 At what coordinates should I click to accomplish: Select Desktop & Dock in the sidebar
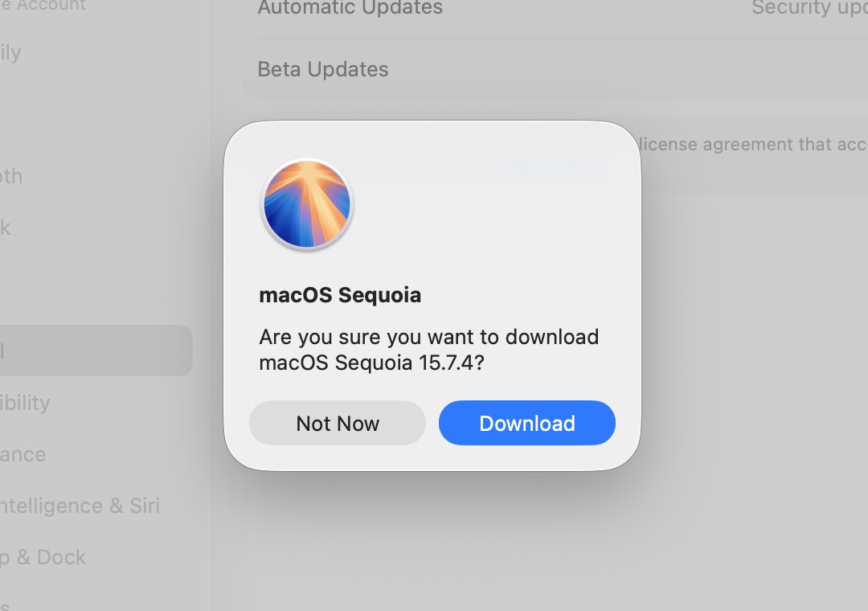click(43, 557)
